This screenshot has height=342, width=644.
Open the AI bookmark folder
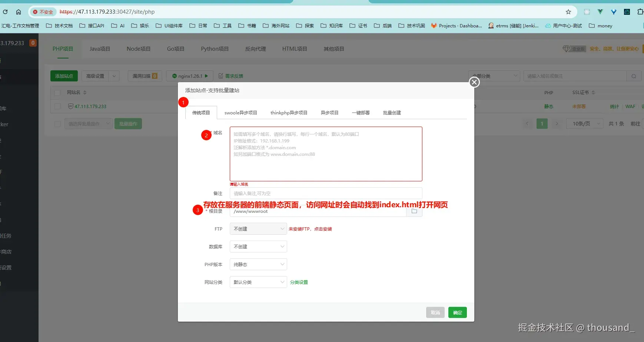point(118,26)
